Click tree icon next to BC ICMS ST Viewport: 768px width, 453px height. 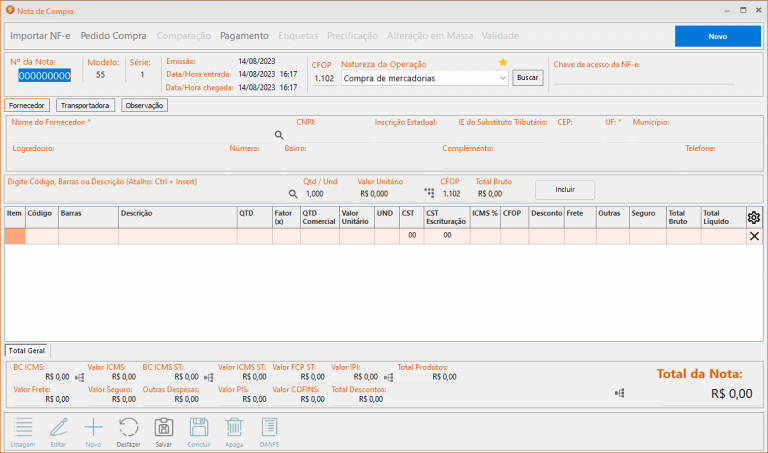point(209,377)
